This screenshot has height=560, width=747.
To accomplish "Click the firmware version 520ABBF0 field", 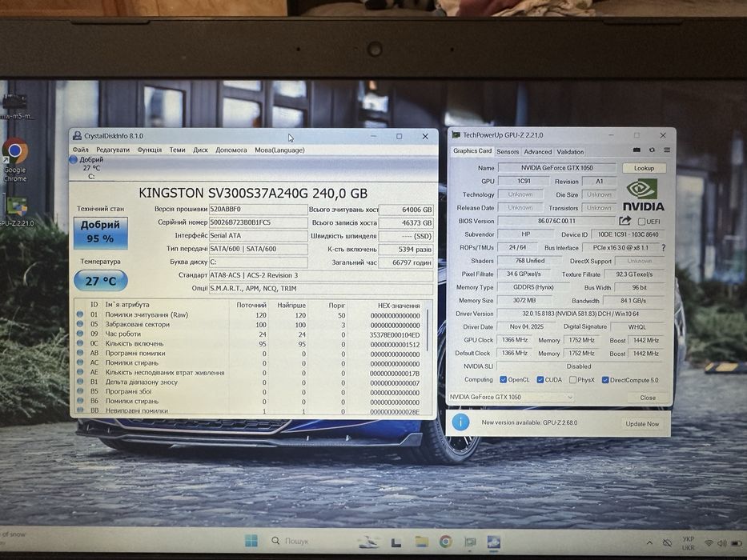I will (x=259, y=209).
